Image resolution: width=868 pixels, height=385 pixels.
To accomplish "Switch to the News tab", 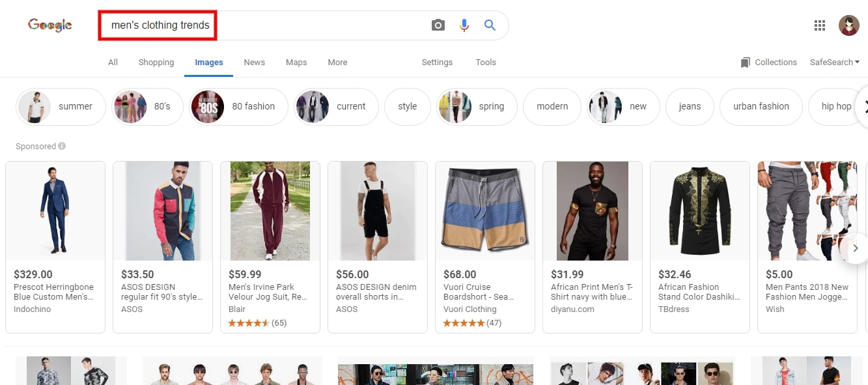I will tap(254, 63).
